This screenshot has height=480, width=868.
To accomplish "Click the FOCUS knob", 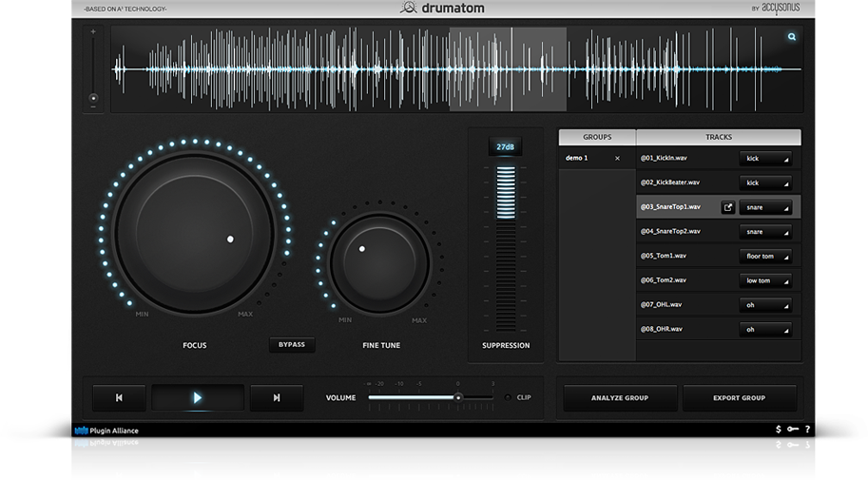I will click(195, 233).
